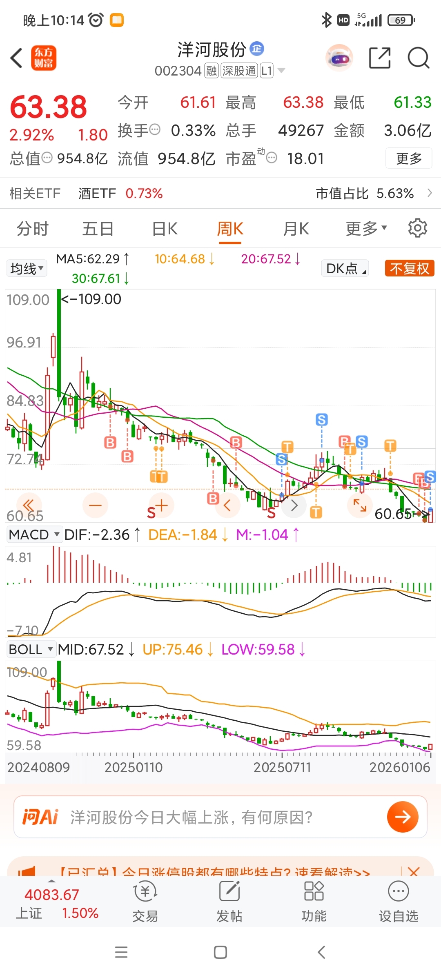Tap the L1 quote level tag
441x980 pixels.
266,71
